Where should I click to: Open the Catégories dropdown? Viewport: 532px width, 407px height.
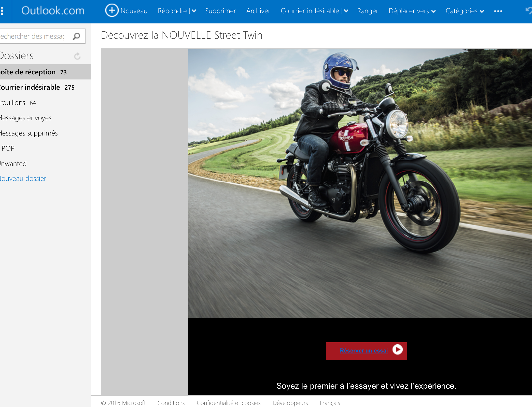[465, 11]
